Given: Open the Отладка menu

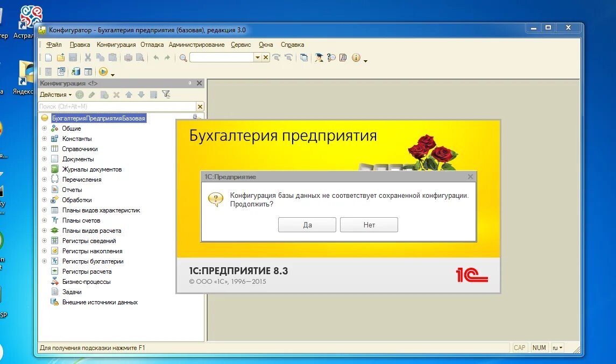Looking at the screenshot, I should (x=152, y=45).
